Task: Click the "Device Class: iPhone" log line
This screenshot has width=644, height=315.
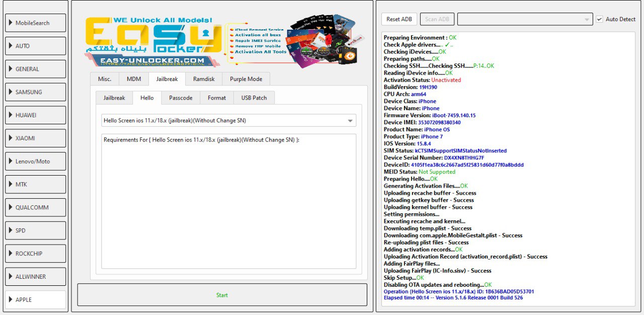Action: [x=410, y=101]
